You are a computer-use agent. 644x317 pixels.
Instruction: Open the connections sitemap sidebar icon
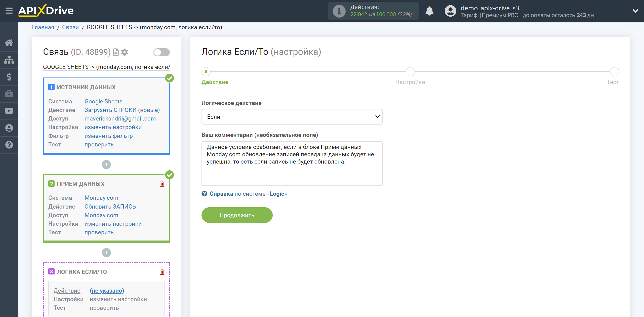(x=9, y=60)
